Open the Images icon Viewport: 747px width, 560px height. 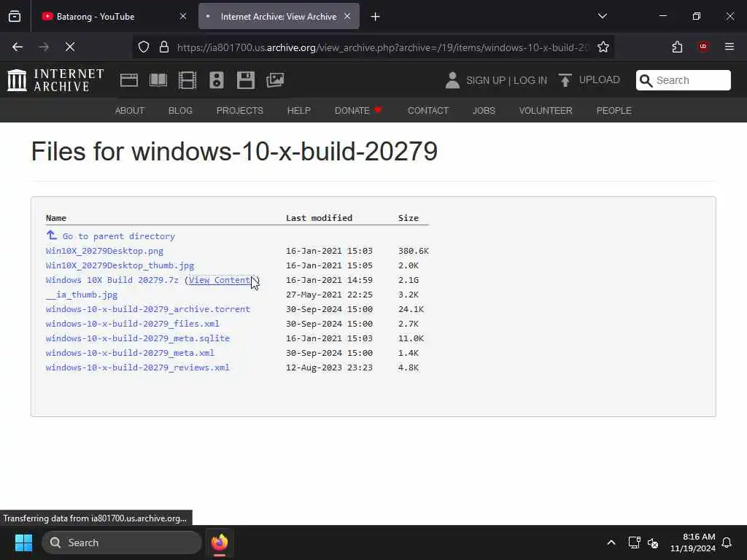coord(275,80)
